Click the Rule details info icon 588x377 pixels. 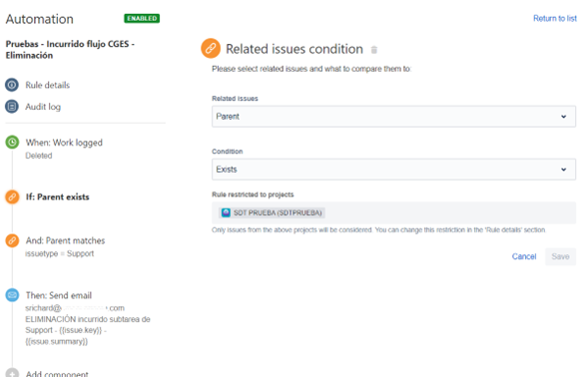pos(12,85)
